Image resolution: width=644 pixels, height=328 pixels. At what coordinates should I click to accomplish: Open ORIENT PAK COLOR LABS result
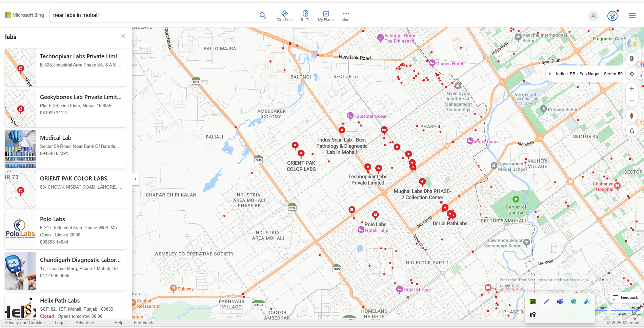click(66, 190)
